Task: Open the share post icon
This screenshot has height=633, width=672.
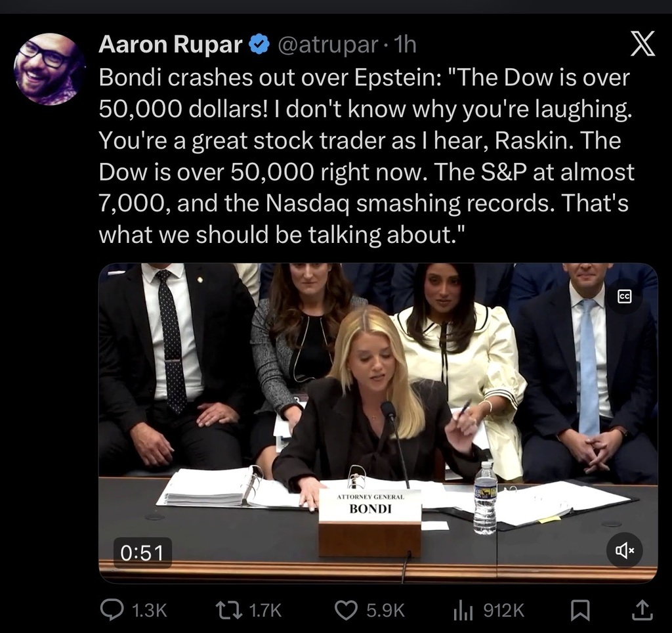Action: (x=642, y=610)
